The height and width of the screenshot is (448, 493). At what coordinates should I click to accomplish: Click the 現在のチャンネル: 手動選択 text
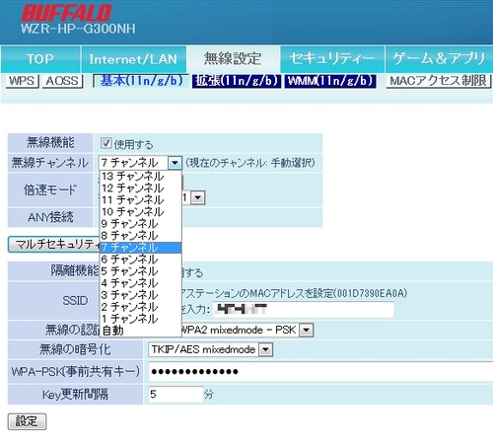(x=250, y=163)
